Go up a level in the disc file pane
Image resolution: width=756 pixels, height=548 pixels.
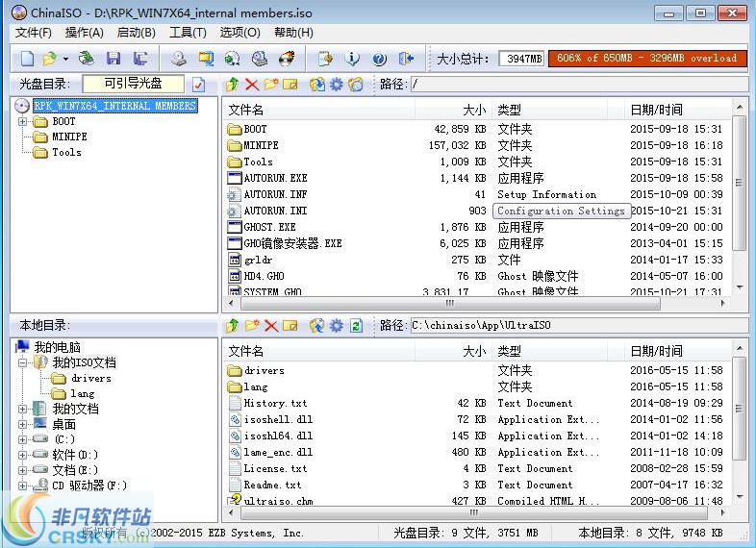[x=232, y=85]
